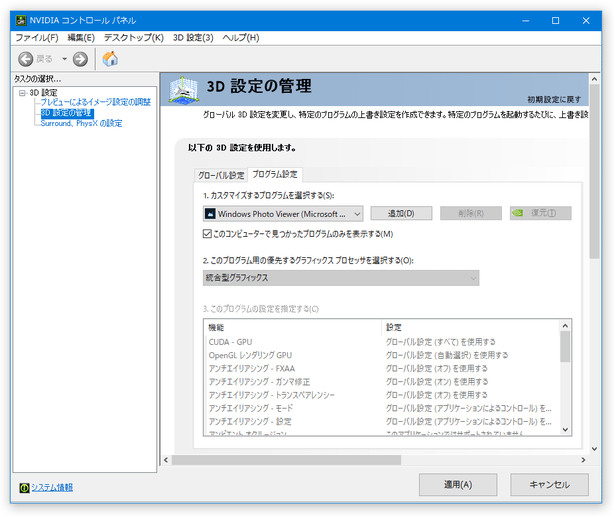The width and height of the screenshot is (614, 516).
Task: Open the デスクトップ(K) menu
Action: click(x=134, y=38)
